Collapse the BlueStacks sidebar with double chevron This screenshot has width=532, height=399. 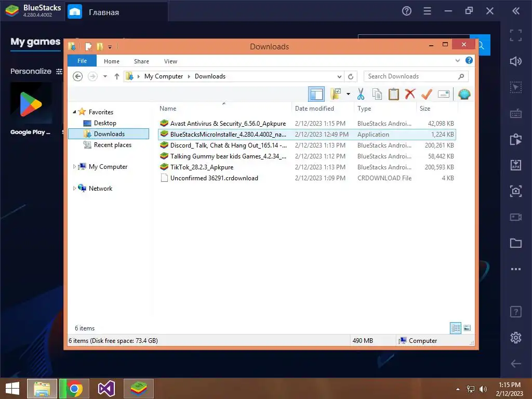(516, 11)
